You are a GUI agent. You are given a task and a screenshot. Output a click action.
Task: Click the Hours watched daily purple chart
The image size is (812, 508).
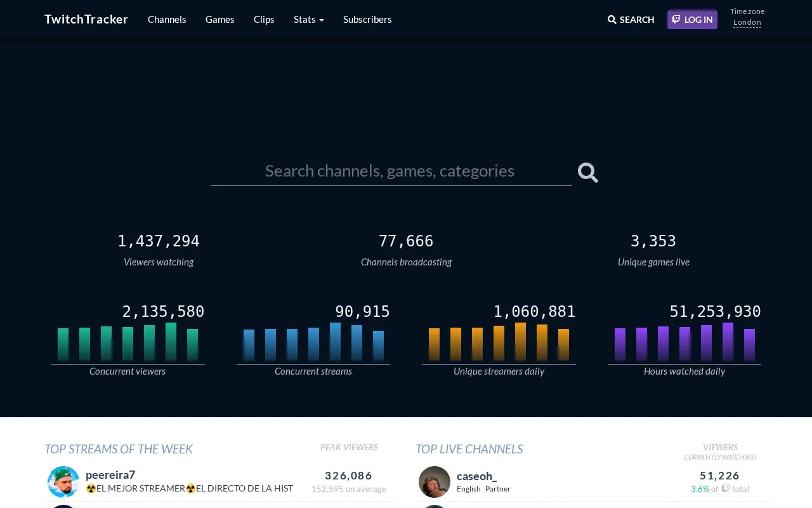(x=684, y=342)
